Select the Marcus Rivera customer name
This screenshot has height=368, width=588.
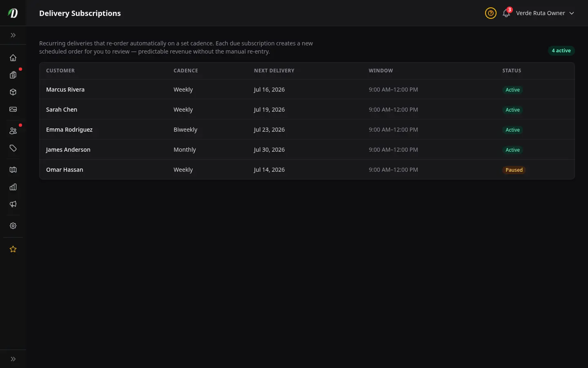coord(65,90)
